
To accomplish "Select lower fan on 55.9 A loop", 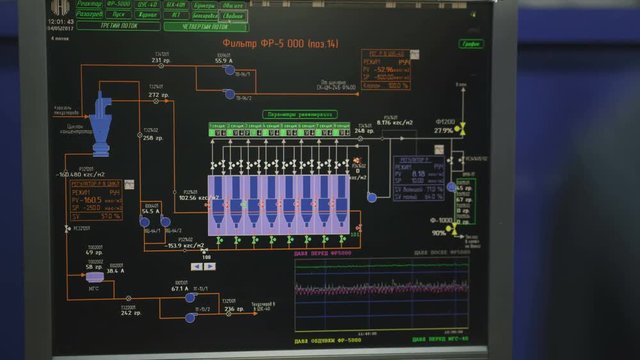I will (230, 94).
